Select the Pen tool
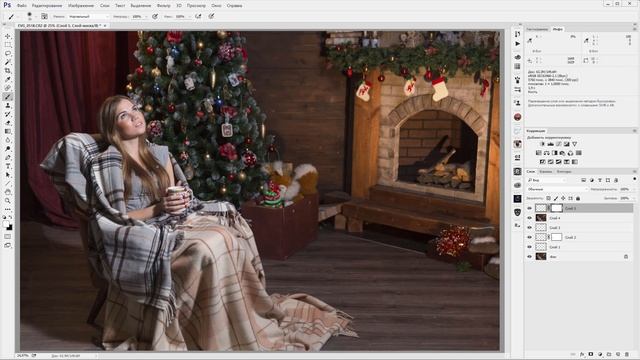This screenshot has width=640, height=360. click(8, 157)
